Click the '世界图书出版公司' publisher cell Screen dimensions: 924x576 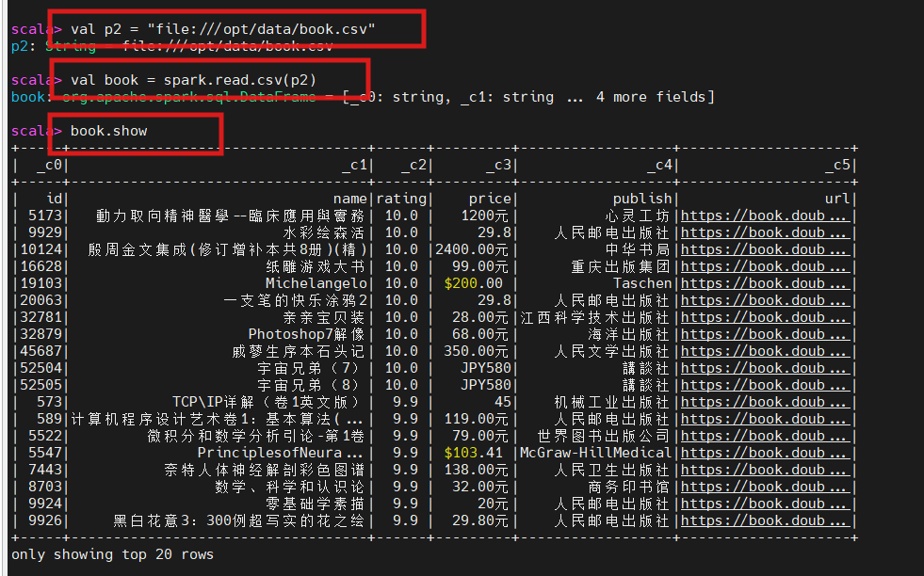click(x=604, y=437)
